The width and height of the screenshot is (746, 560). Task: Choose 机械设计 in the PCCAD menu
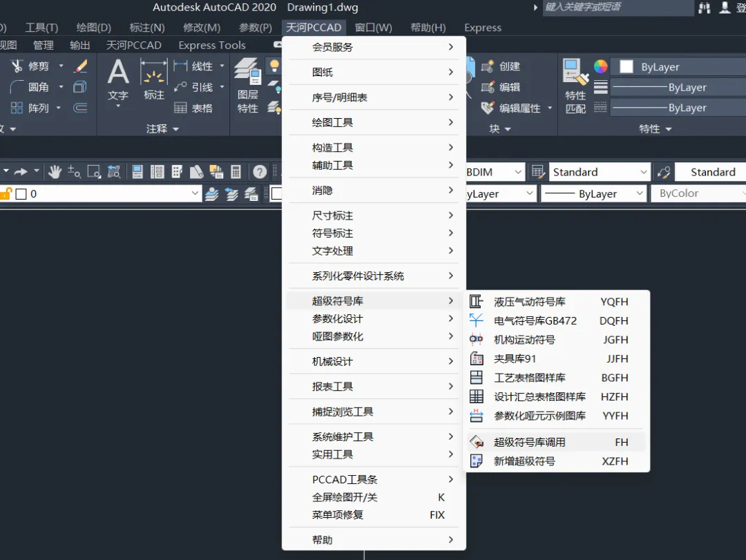tap(374, 362)
